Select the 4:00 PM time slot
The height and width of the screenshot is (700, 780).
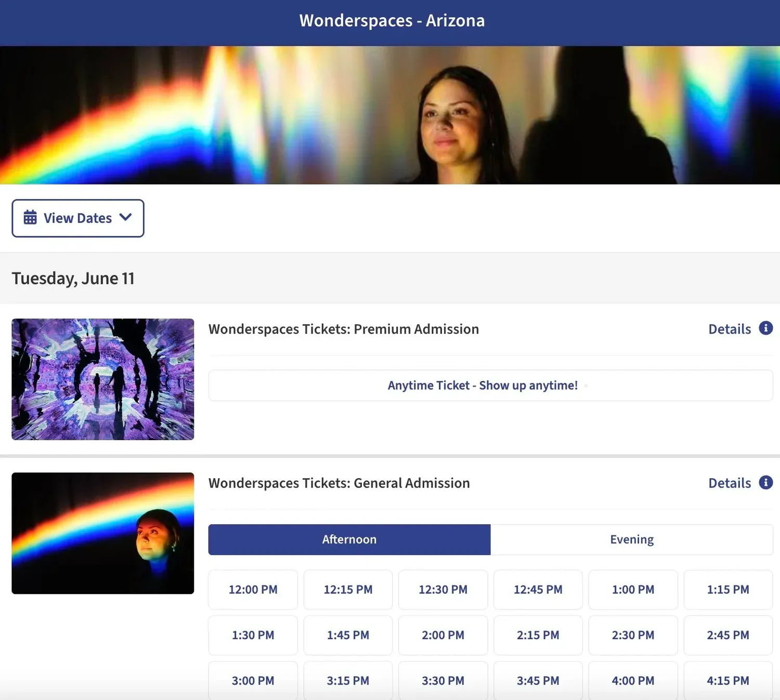tap(633, 681)
